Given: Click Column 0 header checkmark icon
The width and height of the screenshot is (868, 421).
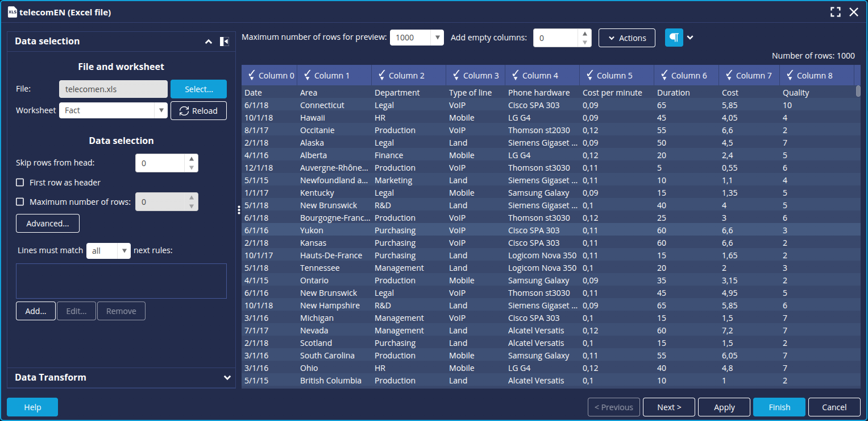Looking at the screenshot, I should tap(251, 75).
